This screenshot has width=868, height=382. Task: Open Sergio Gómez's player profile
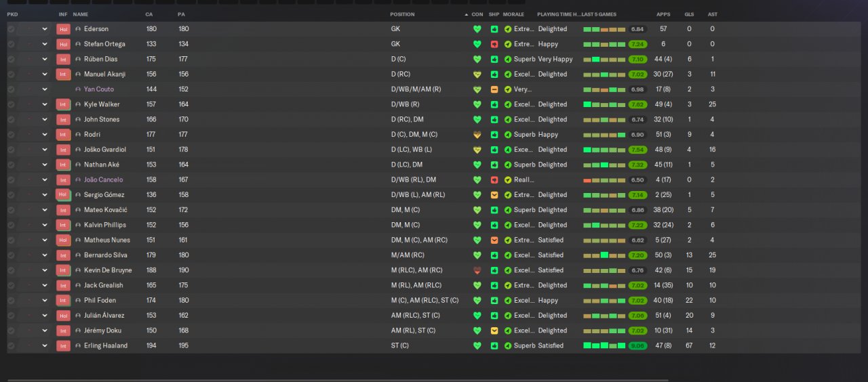[105, 195]
